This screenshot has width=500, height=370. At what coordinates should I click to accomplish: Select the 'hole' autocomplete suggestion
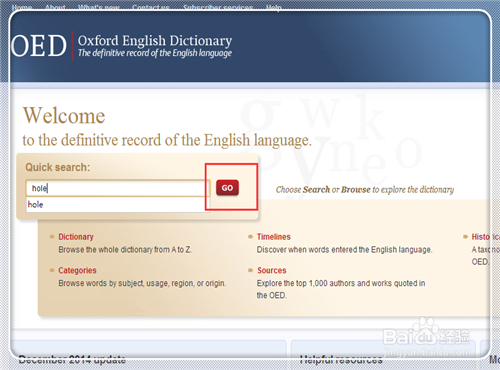point(118,205)
